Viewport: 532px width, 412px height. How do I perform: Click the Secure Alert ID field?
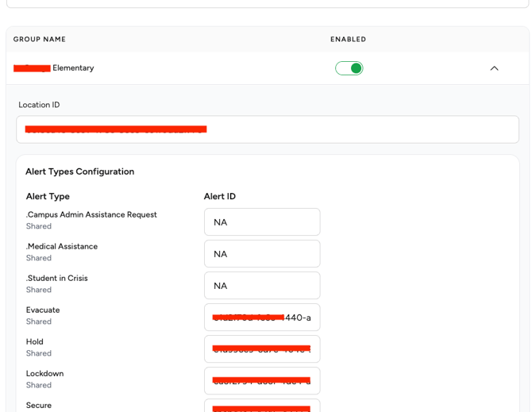tap(262, 406)
